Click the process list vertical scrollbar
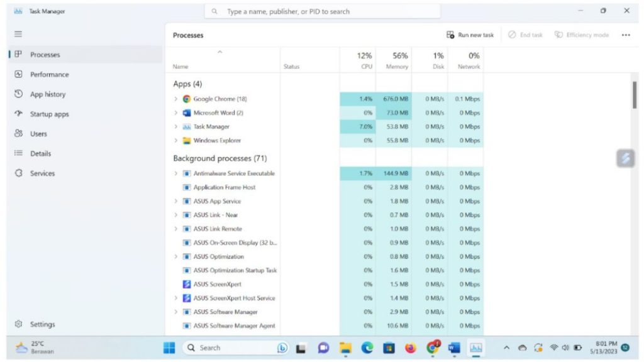This screenshot has height=362, width=644. tap(635, 95)
